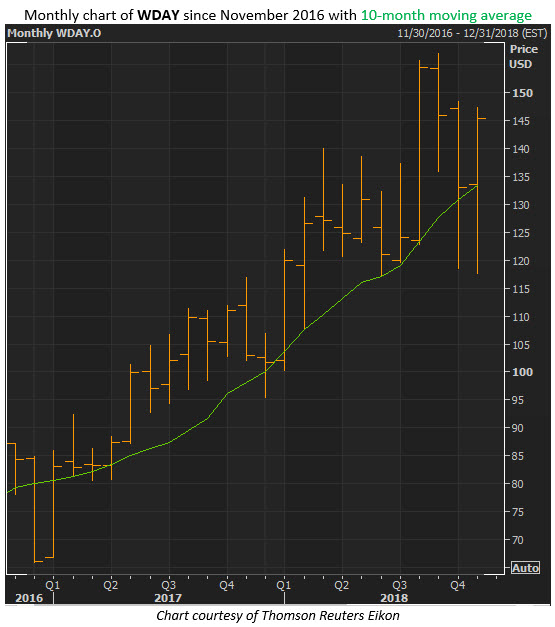The width and height of the screenshot is (555, 627).
Task: Click the 80 price axis label
Action: (518, 484)
